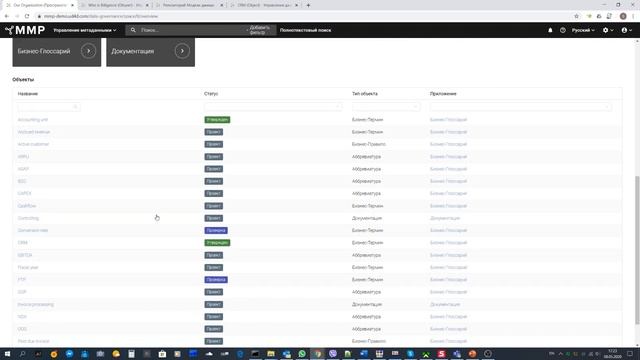The image size is (640, 360).
Task: Open WhatsApp from the taskbar
Action: point(302,354)
